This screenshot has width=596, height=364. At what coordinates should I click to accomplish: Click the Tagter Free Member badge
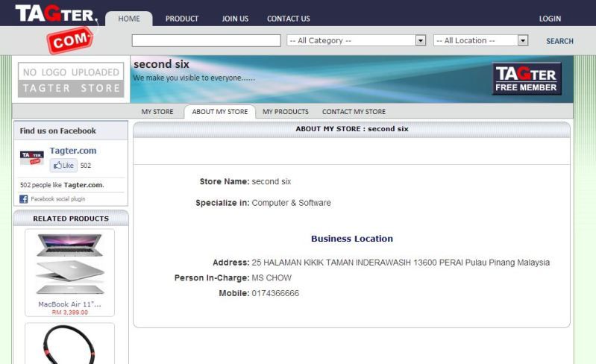tap(527, 79)
